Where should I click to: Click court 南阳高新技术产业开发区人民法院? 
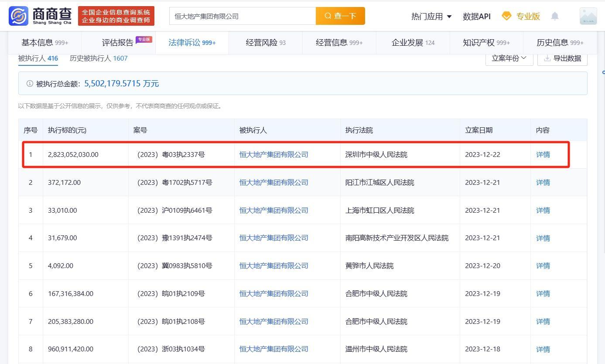point(397,238)
